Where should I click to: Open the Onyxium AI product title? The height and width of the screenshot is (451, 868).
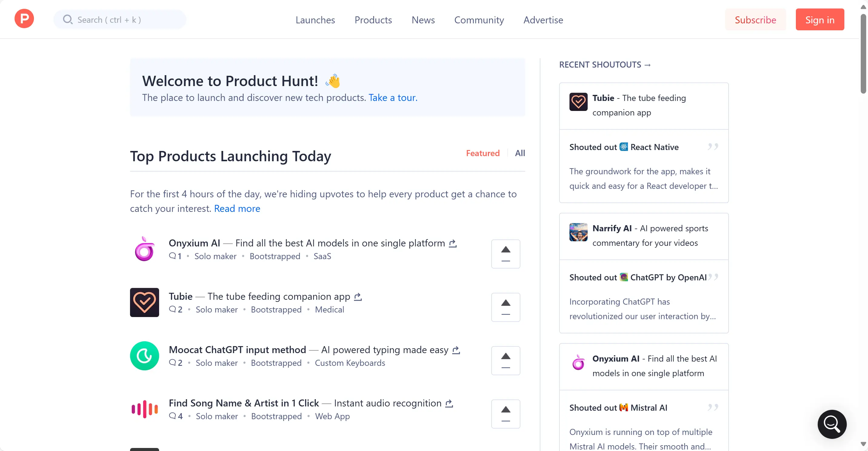tap(195, 243)
